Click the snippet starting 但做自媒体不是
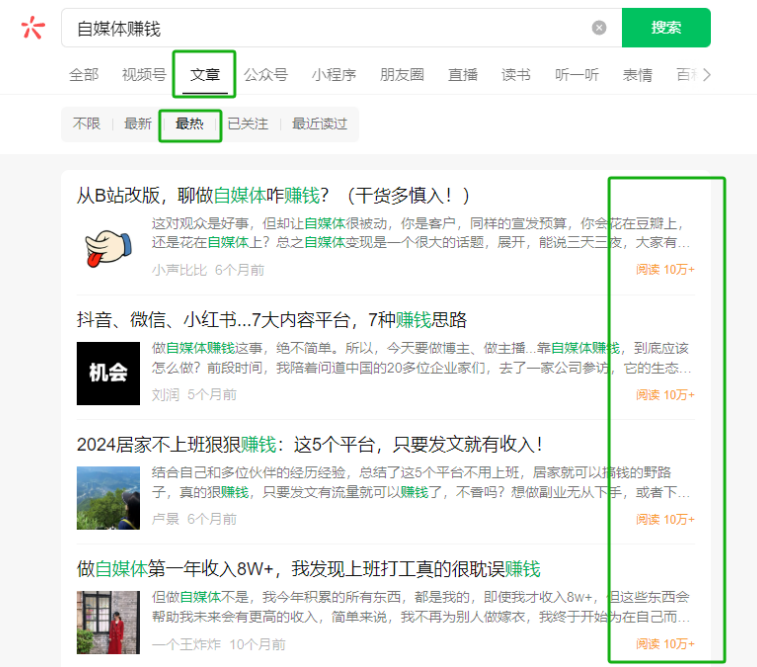The height and width of the screenshot is (667, 757). [x=421, y=607]
